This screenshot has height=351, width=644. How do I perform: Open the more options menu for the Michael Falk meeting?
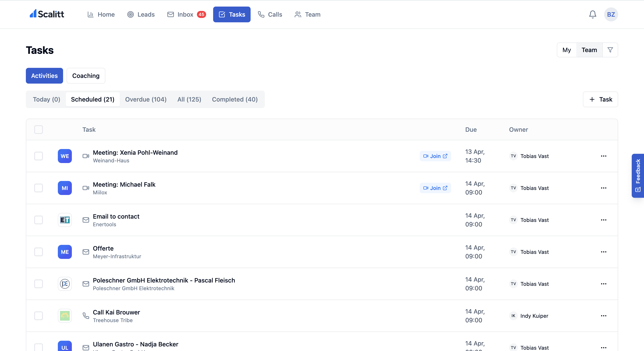click(604, 188)
